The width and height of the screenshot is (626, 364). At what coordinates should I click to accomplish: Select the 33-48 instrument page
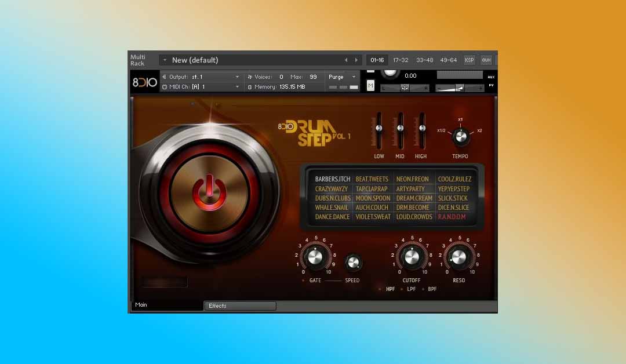click(424, 60)
